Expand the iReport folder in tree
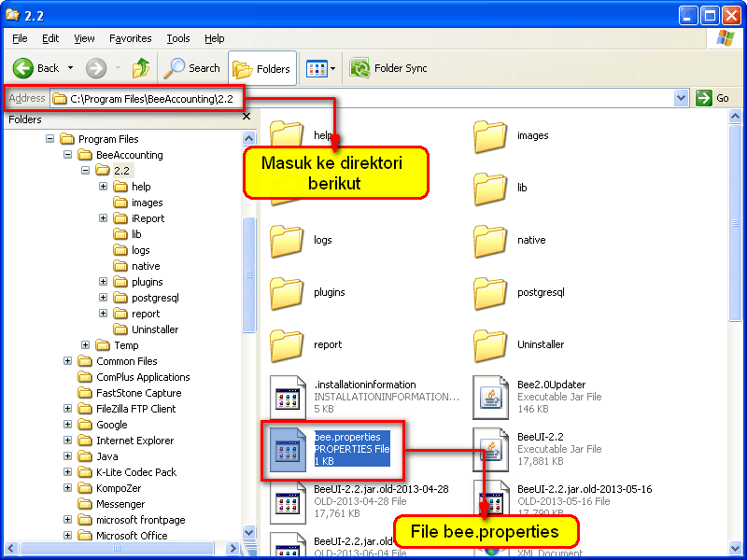 pos(103,218)
